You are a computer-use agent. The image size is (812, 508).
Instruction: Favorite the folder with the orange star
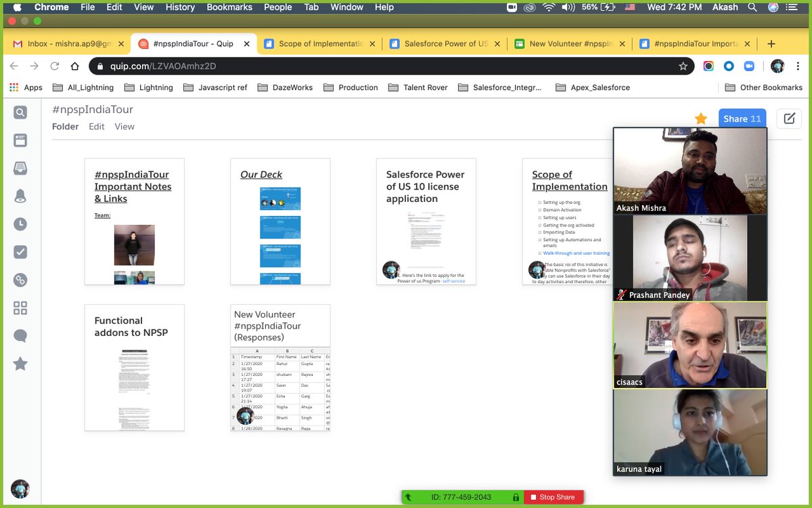pos(701,119)
